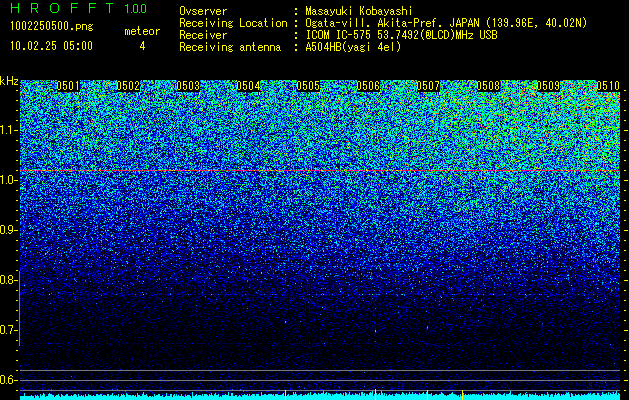
Task: Click the 0.8 frequency axis label
Action: (6, 280)
